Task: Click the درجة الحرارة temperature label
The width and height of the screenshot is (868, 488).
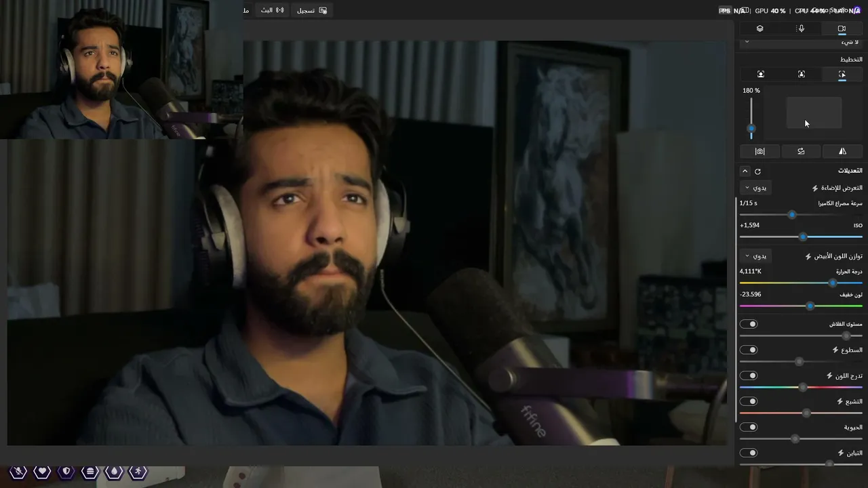Action: point(850,272)
